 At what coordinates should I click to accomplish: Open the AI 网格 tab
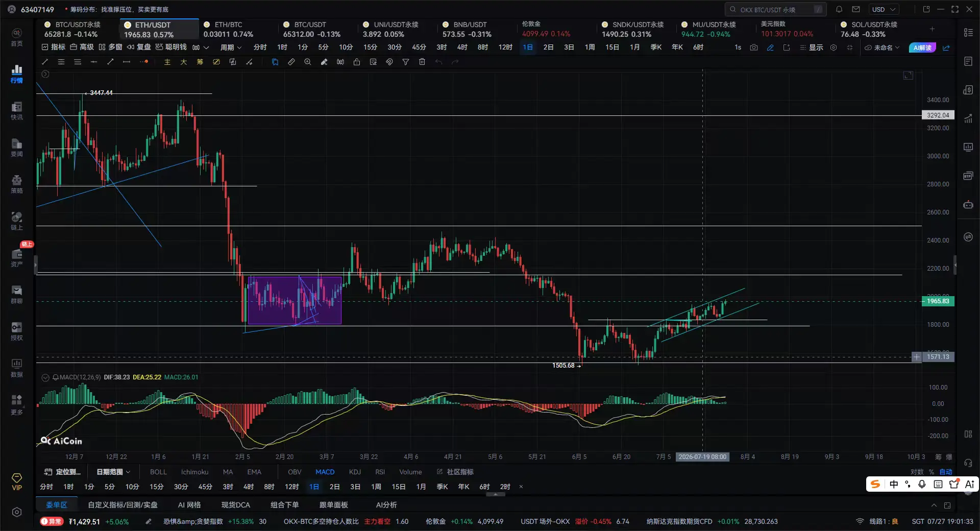tap(189, 505)
